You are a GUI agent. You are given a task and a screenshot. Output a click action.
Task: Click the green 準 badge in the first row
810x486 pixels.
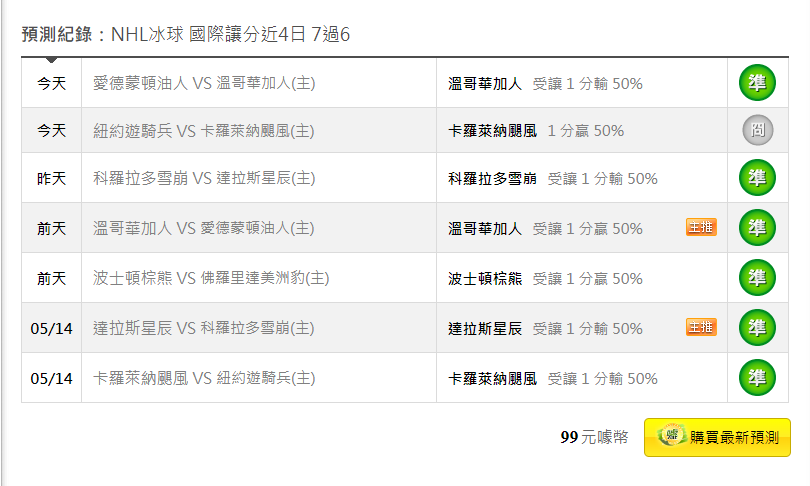(x=757, y=83)
